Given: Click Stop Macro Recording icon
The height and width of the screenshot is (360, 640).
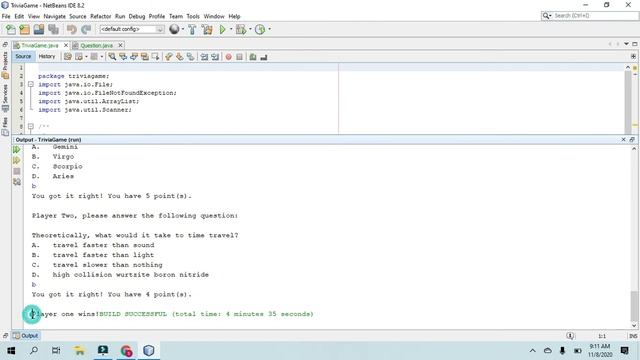Looking at the screenshot, I should 240,57.
